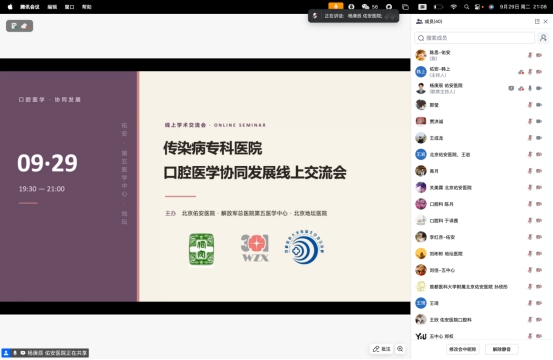553x360 pixels.
Task: Select the member marked (我)
Action: [482, 55]
